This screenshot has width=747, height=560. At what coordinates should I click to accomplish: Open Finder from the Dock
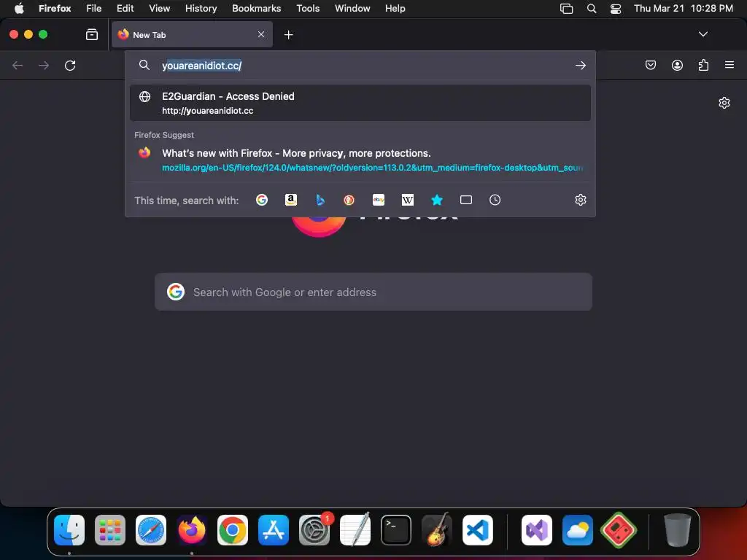click(69, 530)
